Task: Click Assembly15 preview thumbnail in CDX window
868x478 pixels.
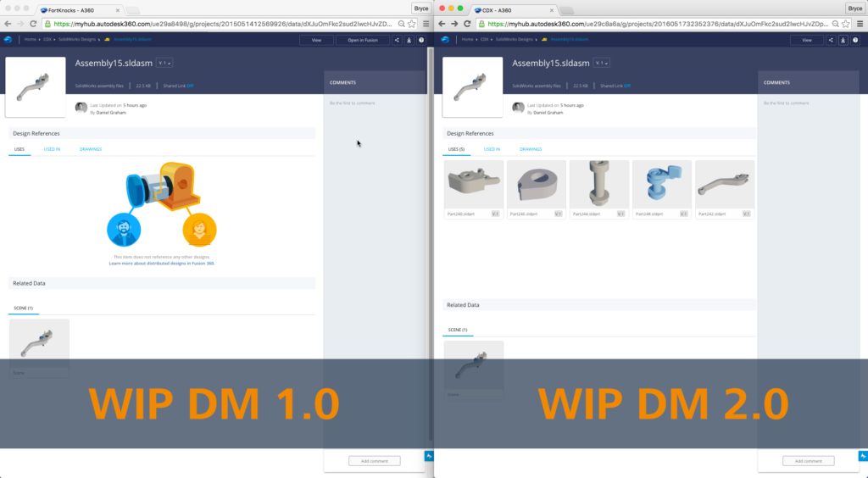Action: pos(473,86)
